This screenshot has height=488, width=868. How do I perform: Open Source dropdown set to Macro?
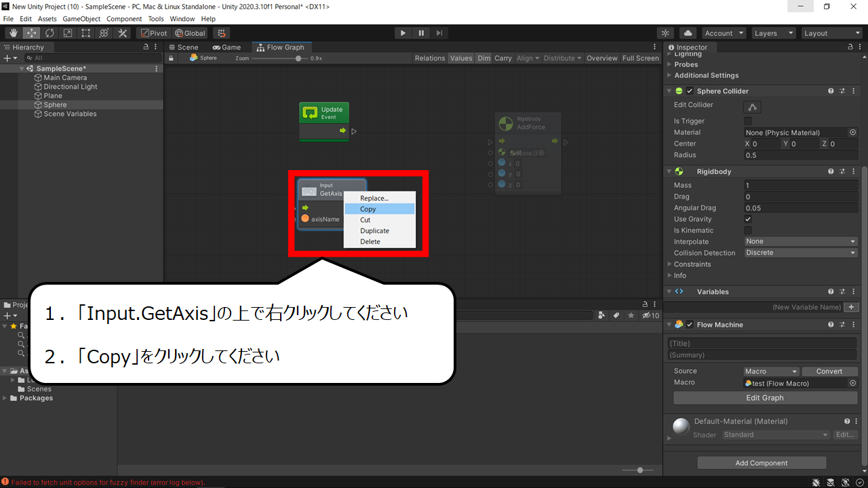(771, 371)
